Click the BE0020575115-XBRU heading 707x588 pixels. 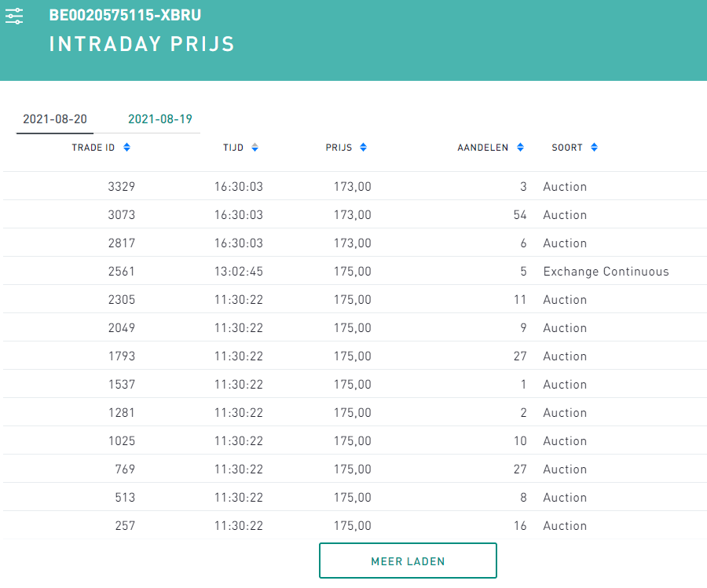click(125, 16)
